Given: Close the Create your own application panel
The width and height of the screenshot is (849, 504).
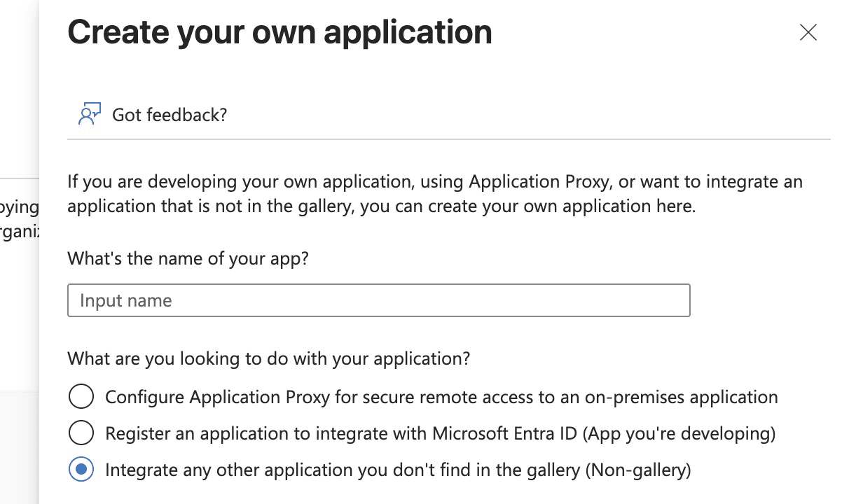Looking at the screenshot, I should [808, 32].
